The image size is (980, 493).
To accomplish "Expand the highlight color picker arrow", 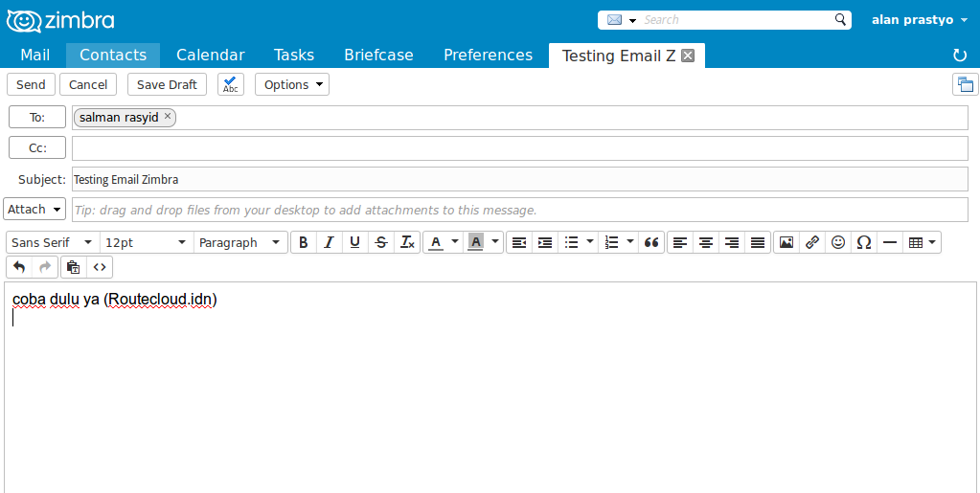I will pyautogui.click(x=495, y=242).
